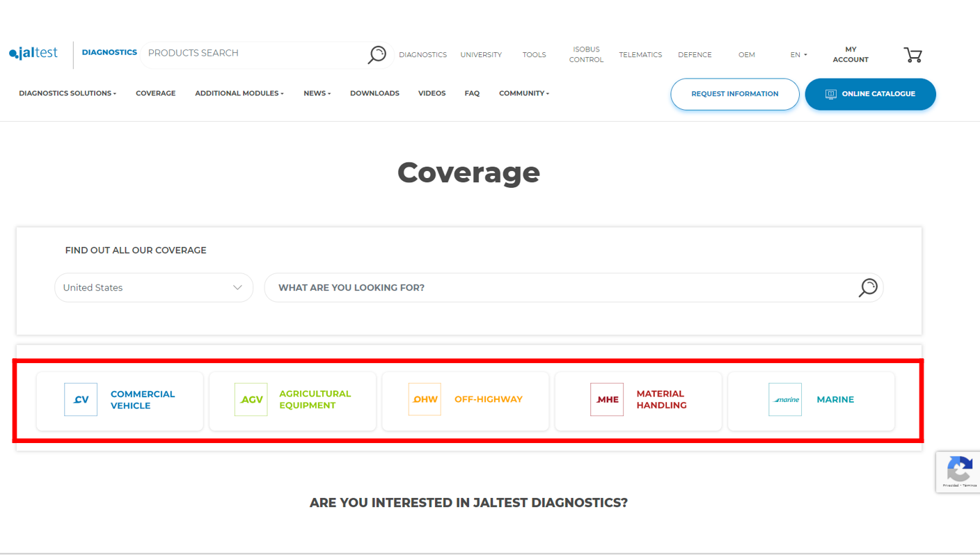980x555 pixels.
Task: Open My Account
Action: (x=851, y=55)
